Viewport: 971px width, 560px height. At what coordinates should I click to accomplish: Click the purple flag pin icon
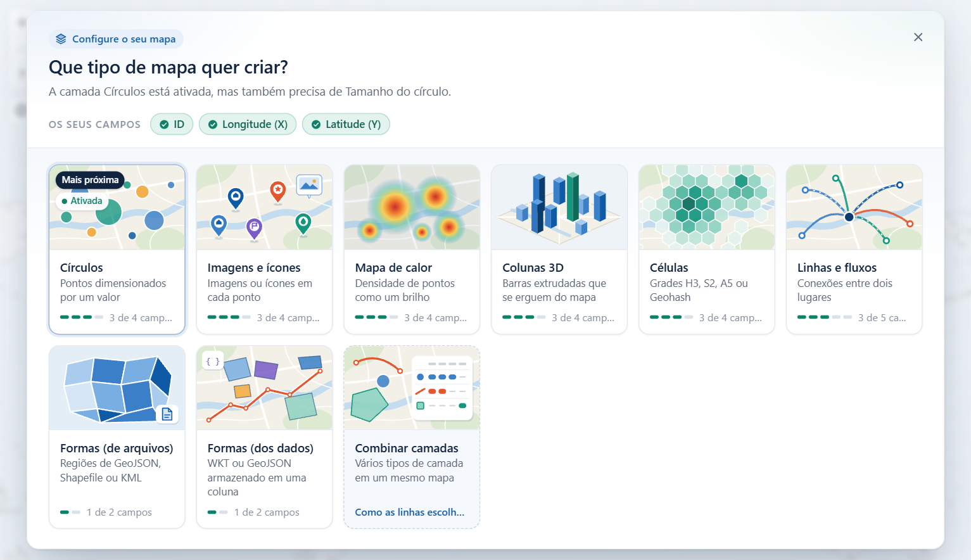(254, 228)
